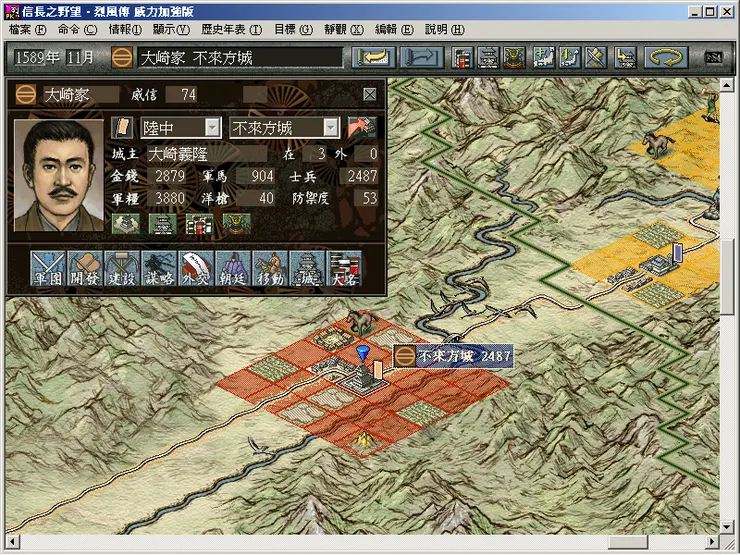740x555 pixels.
Task: Open the 外交 (diplomacy) command
Action: click(x=196, y=268)
